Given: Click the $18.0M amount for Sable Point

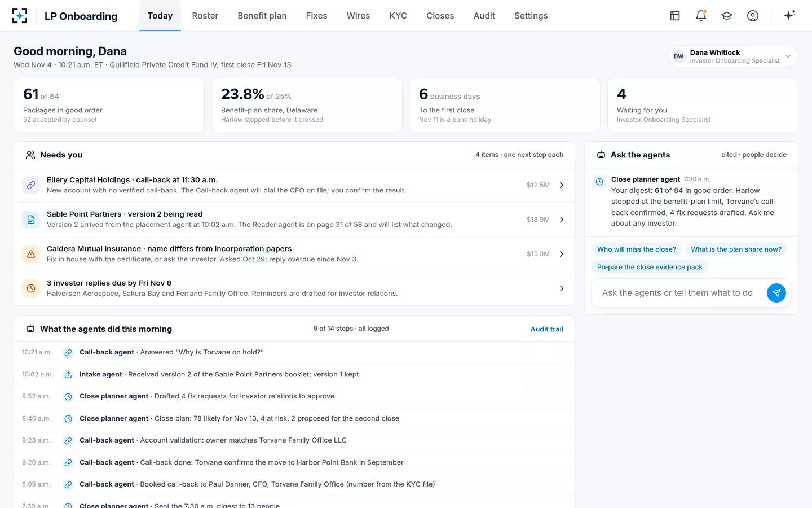Looking at the screenshot, I should 538,220.
